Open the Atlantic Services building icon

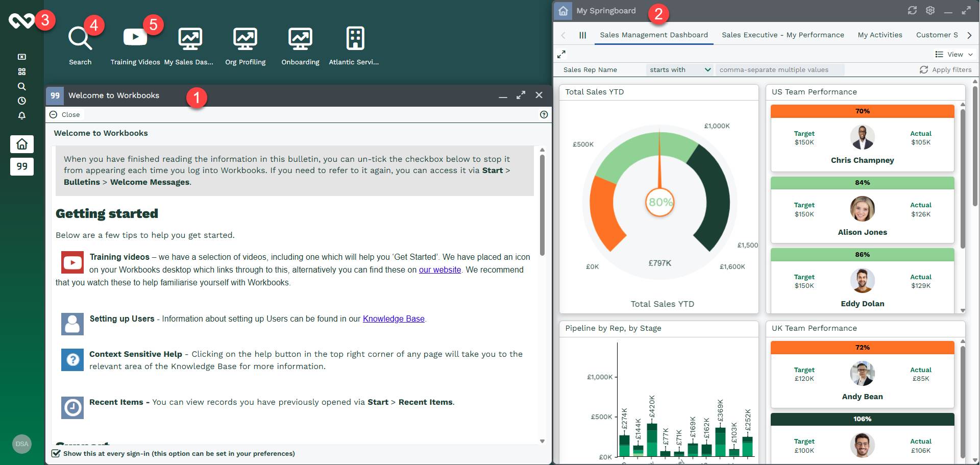(x=355, y=39)
